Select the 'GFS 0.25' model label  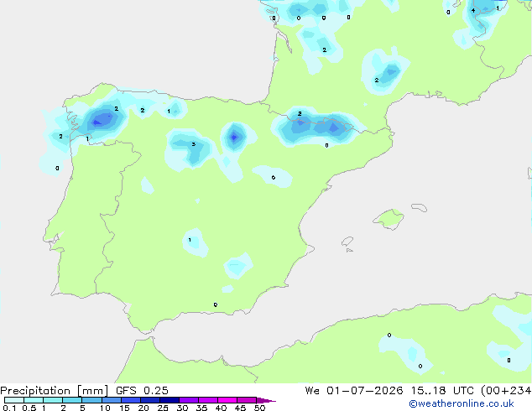tap(142, 391)
